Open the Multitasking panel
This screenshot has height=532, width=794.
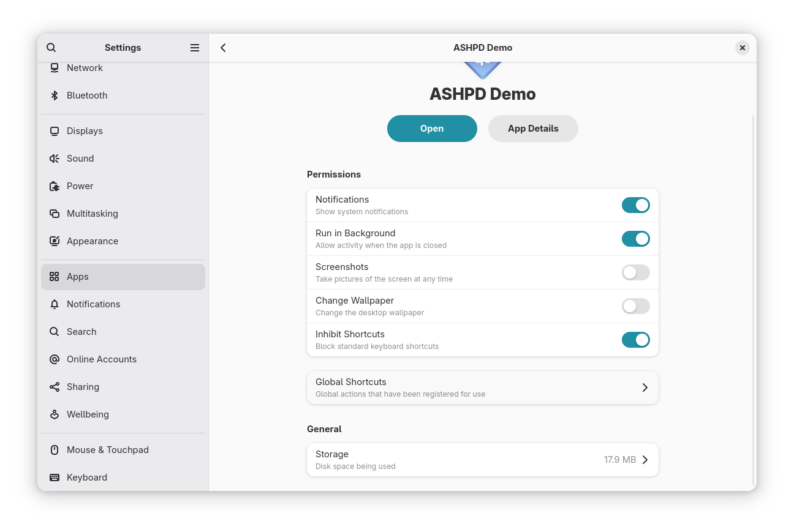[123, 214]
